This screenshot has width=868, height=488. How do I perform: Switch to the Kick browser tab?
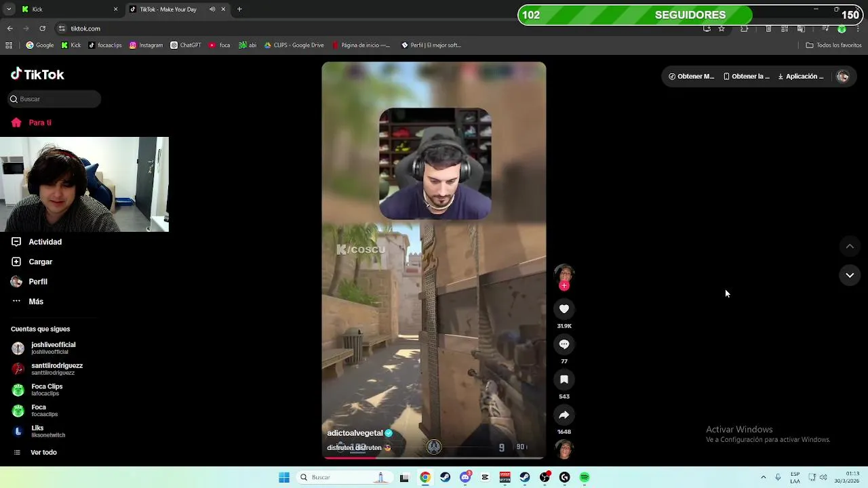68,9
